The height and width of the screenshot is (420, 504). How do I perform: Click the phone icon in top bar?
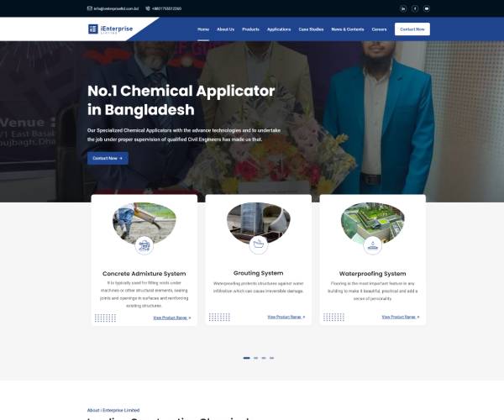tap(148, 8)
